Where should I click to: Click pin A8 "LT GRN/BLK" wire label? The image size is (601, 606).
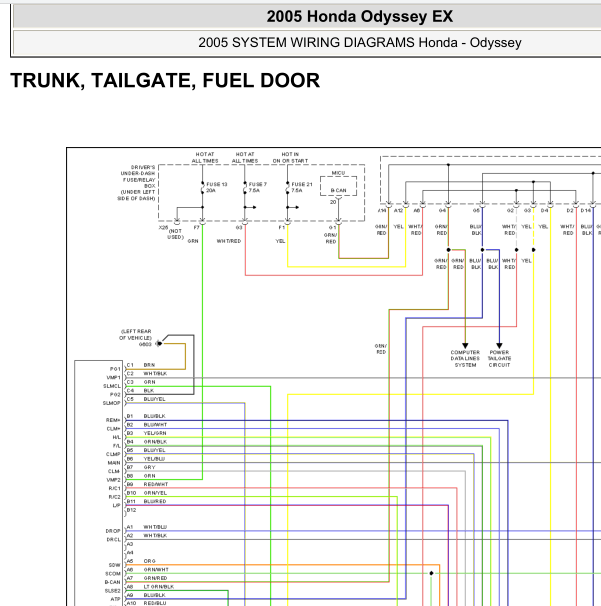coord(158,587)
